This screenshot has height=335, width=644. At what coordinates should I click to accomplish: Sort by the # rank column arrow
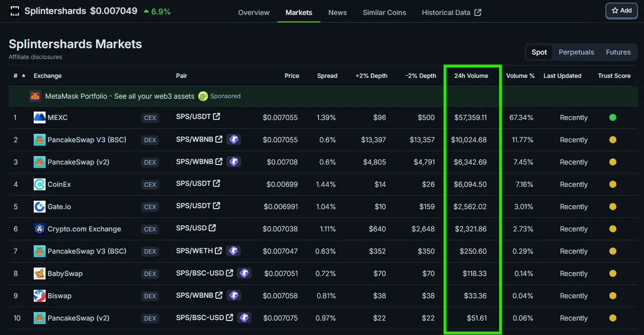(x=23, y=75)
